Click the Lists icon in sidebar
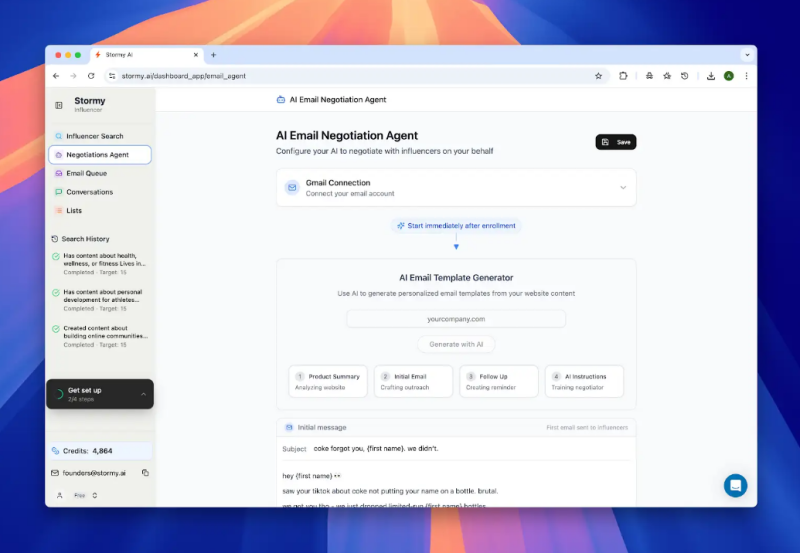800x553 pixels. pyautogui.click(x=59, y=210)
